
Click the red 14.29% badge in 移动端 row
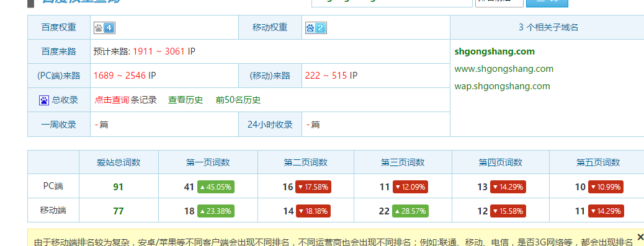606,211
